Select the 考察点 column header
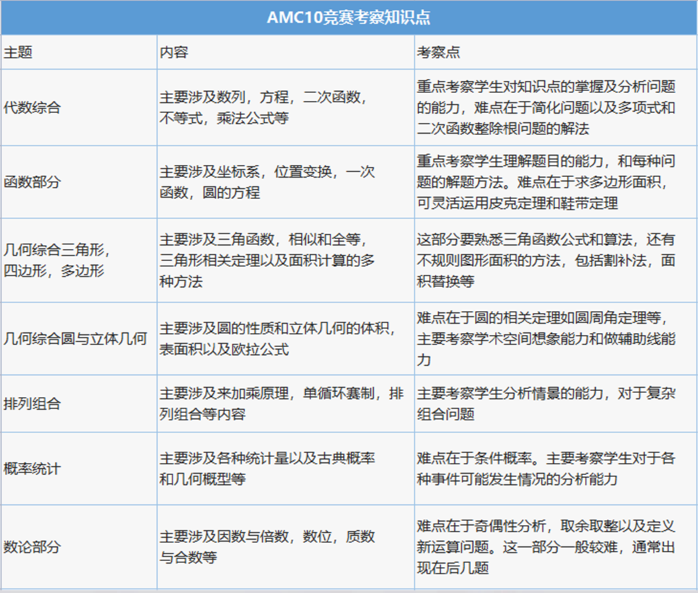The width and height of the screenshot is (698, 593). click(x=556, y=52)
